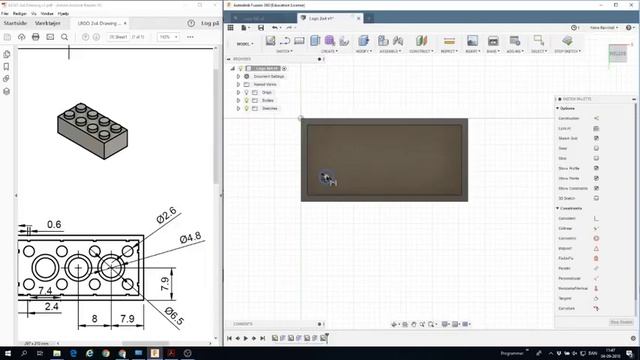Click the Tangent constraint icon
The image size is (640, 360).
tap(596, 298)
